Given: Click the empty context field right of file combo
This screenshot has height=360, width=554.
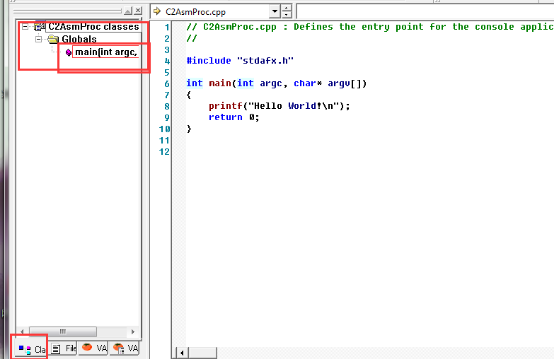Looking at the screenshot, I should [425, 12].
